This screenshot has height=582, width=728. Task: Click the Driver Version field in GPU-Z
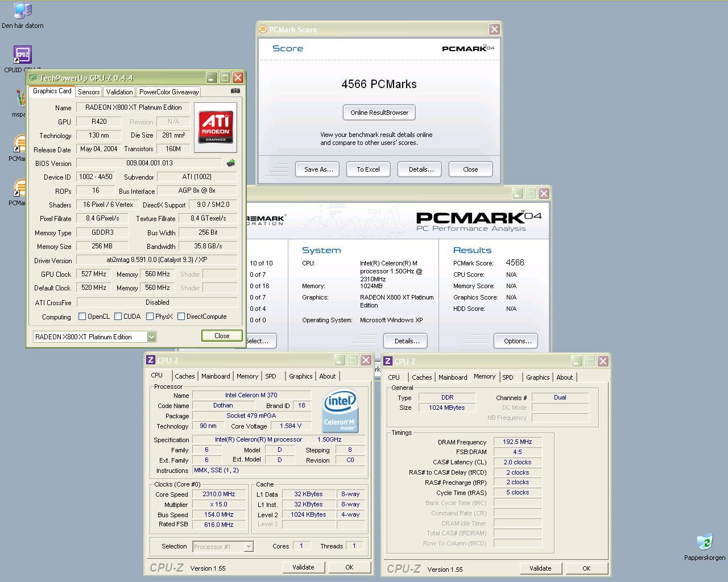coord(157,260)
